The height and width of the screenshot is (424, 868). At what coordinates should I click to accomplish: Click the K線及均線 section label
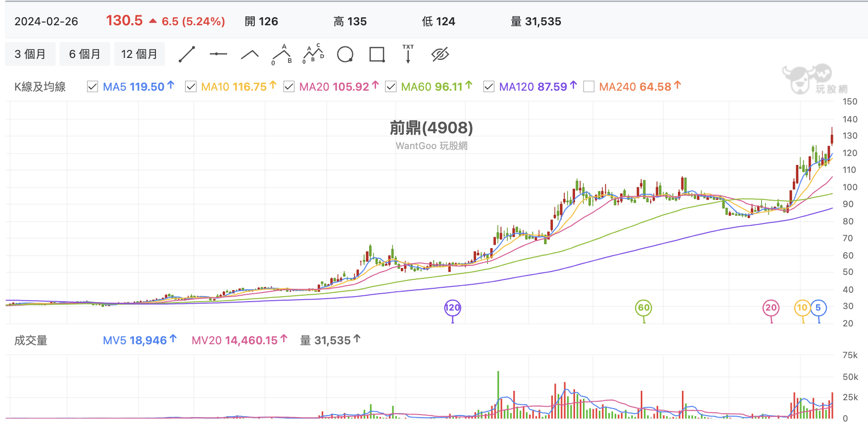[x=40, y=87]
